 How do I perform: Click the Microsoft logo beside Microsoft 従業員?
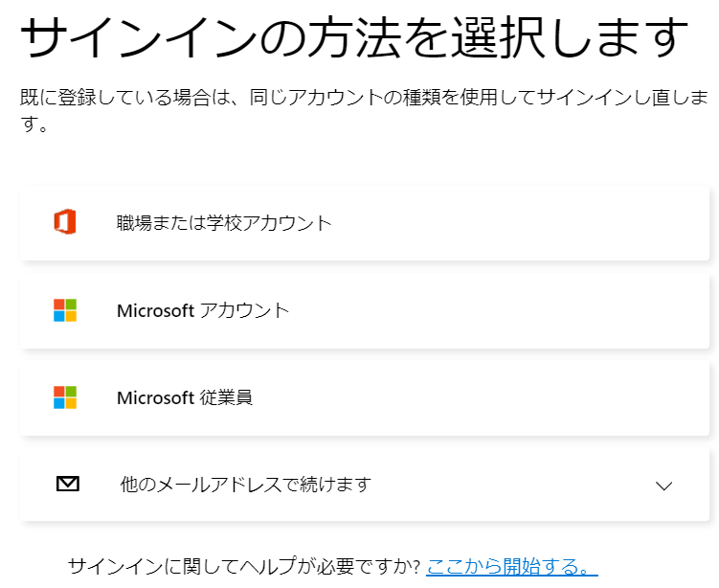pos(65,397)
